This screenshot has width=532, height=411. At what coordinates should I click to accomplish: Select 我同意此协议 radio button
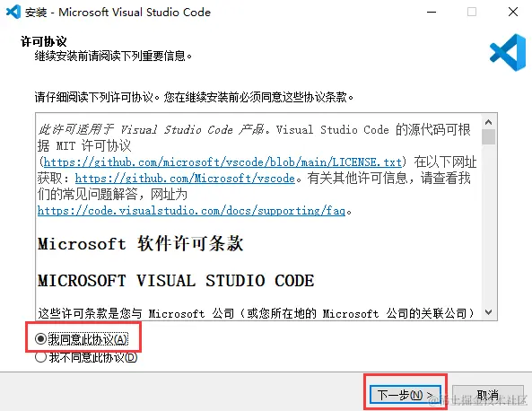[40, 338]
